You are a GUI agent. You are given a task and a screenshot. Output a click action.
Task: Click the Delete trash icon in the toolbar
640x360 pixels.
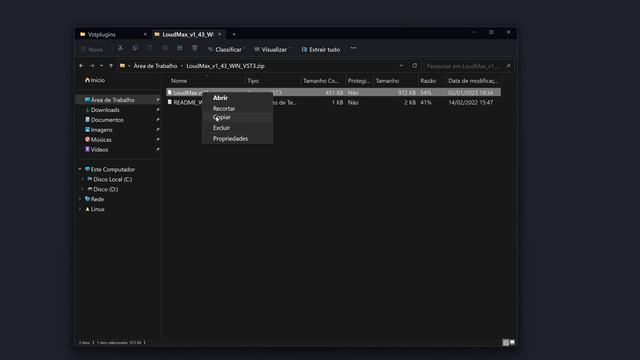click(195, 49)
